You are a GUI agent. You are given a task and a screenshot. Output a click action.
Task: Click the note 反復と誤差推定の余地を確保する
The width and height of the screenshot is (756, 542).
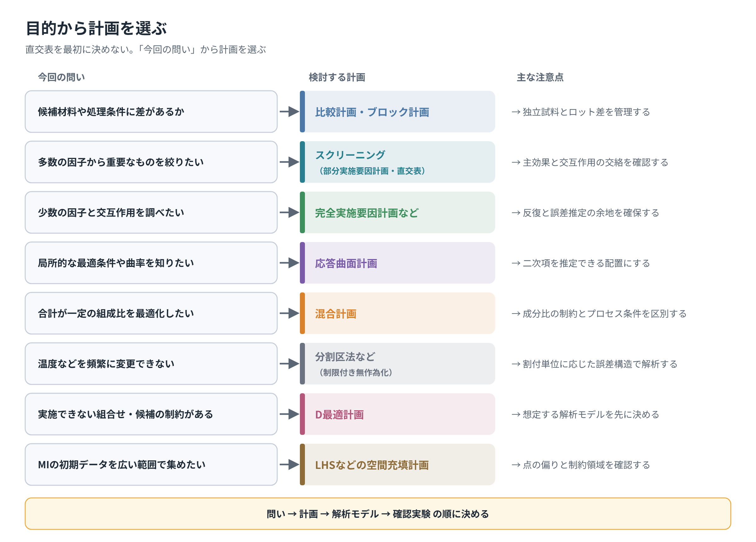(585, 213)
